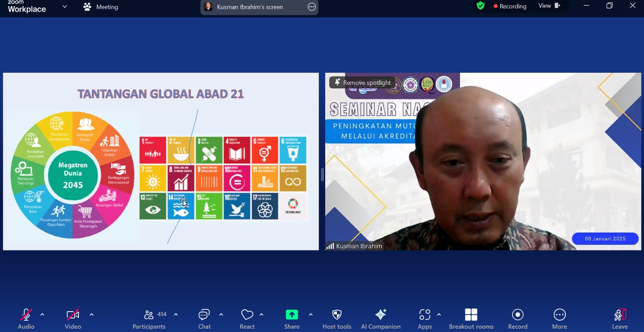
Task: Turn on camera with Video button
Action: [73, 319]
